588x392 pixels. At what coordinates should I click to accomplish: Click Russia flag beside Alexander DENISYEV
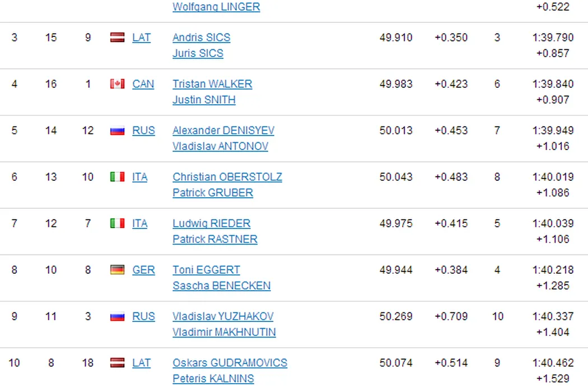pyautogui.click(x=117, y=130)
